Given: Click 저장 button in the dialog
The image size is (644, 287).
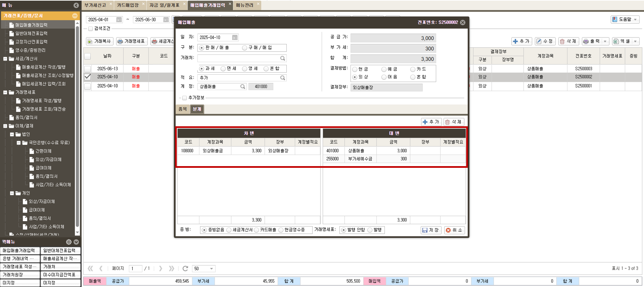Looking at the screenshot, I should click(431, 230).
